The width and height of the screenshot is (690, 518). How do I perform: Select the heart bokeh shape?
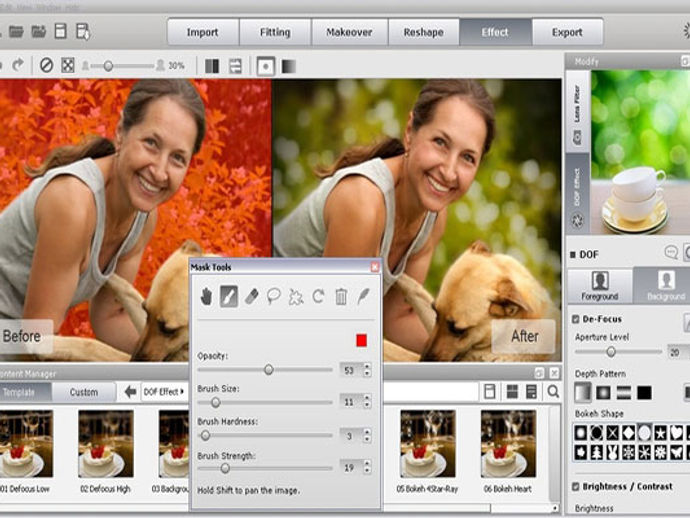click(676, 434)
